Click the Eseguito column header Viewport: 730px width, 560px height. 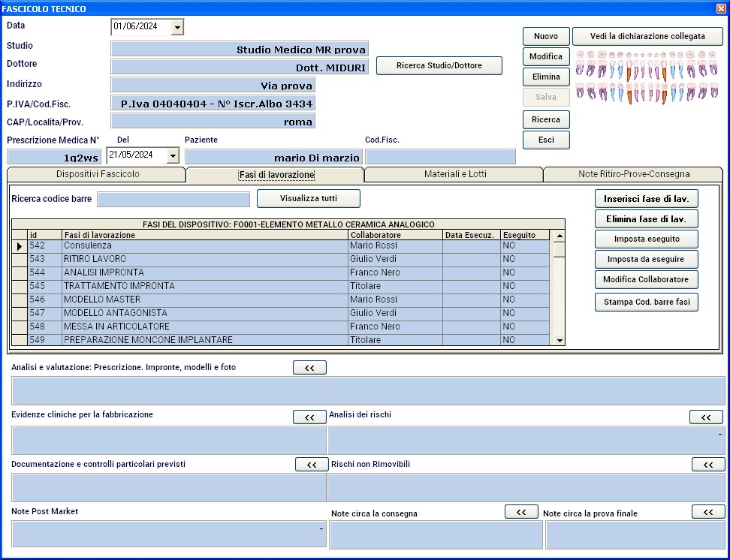click(x=525, y=235)
